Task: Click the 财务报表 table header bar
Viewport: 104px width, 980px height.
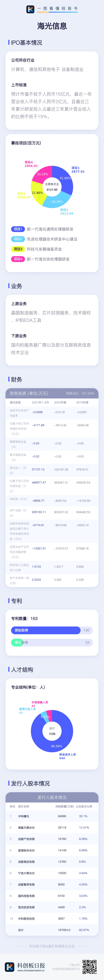Action: click(x=52, y=393)
